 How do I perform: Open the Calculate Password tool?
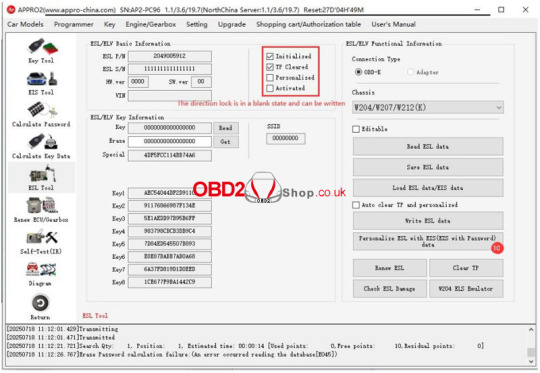coord(41,115)
